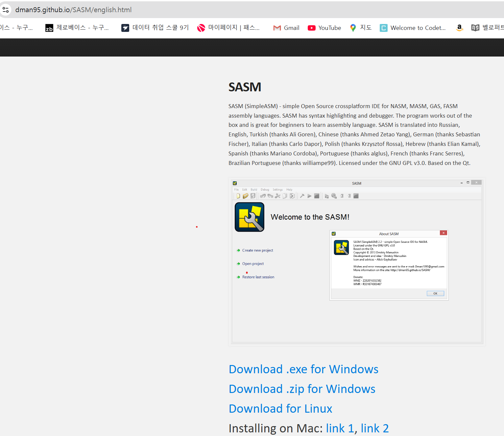Open the 데이터 취업 스쿨 9기 bookmark

click(x=155, y=28)
